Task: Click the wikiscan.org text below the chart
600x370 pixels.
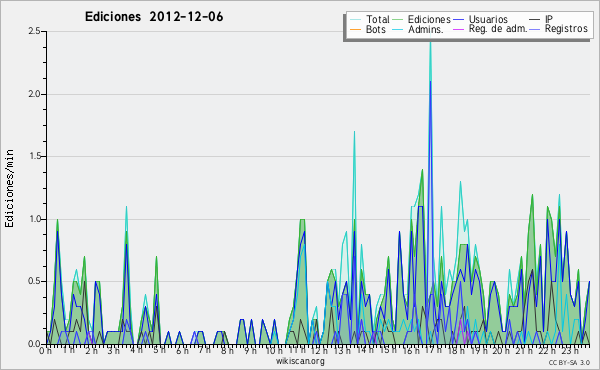Action: click(300, 361)
